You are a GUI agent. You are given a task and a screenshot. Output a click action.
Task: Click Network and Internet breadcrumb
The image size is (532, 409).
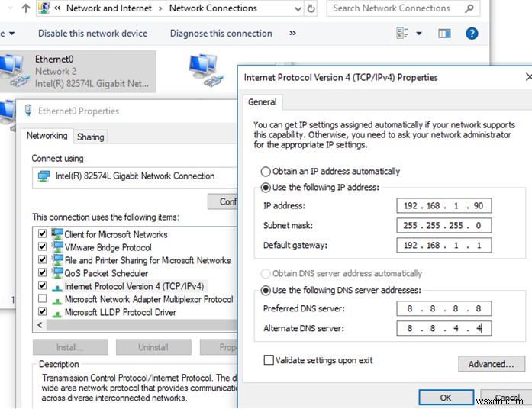pos(109,8)
